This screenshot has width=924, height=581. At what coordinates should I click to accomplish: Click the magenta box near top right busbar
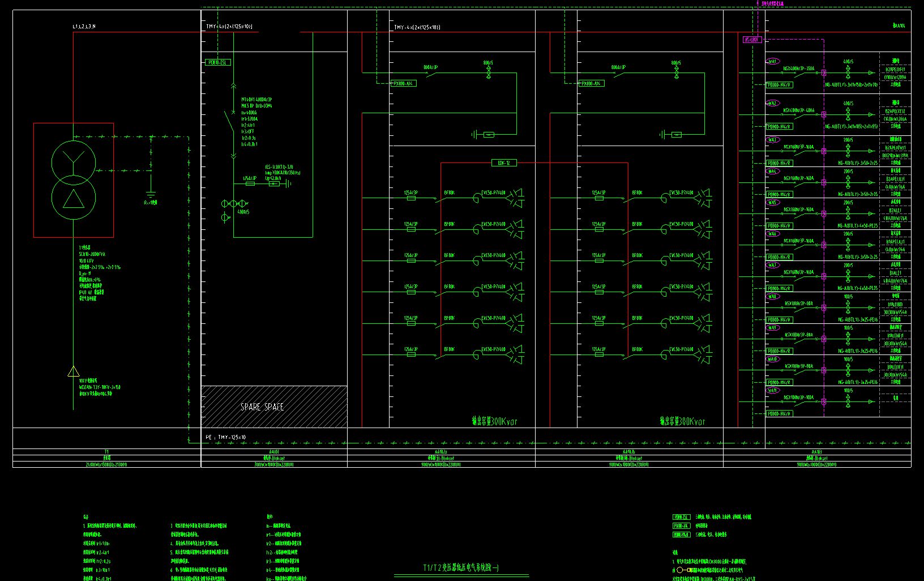click(x=752, y=40)
